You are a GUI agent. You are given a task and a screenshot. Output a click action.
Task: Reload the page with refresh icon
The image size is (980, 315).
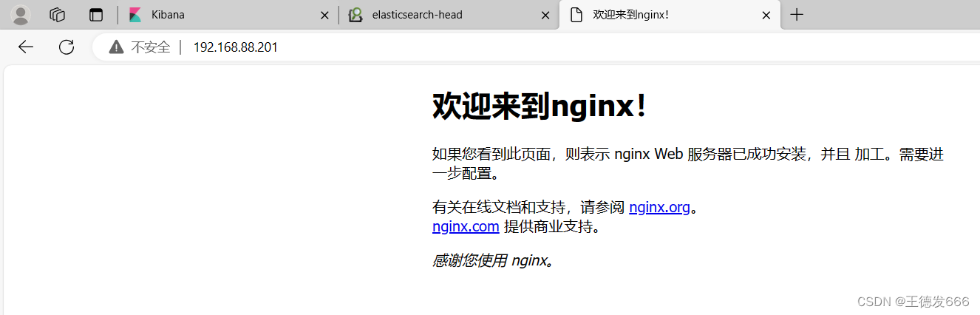point(67,47)
